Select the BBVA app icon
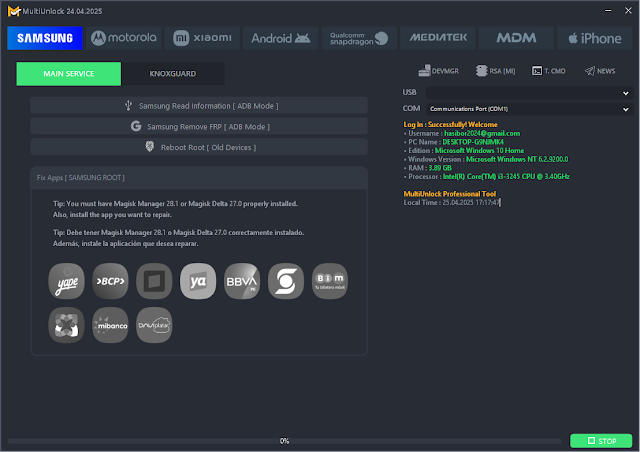The height and width of the screenshot is (452, 640). [242, 281]
